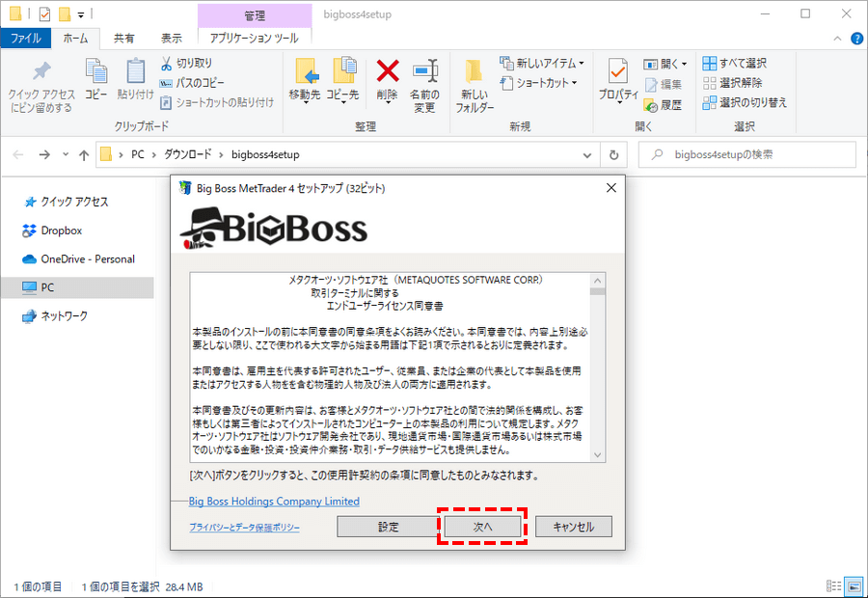Click the red X Delete icon

coord(388,71)
